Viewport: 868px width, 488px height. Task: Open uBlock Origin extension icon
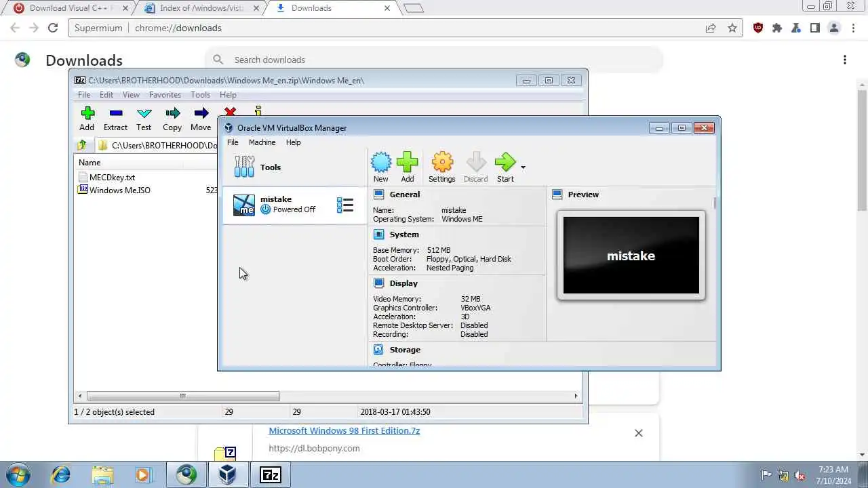(758, 28)
